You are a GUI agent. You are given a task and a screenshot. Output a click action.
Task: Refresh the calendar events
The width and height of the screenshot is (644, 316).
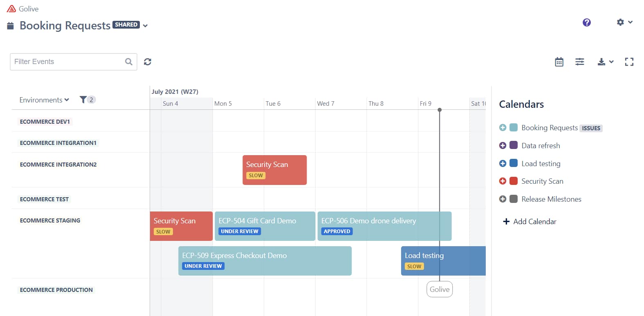tap(148, 62)
